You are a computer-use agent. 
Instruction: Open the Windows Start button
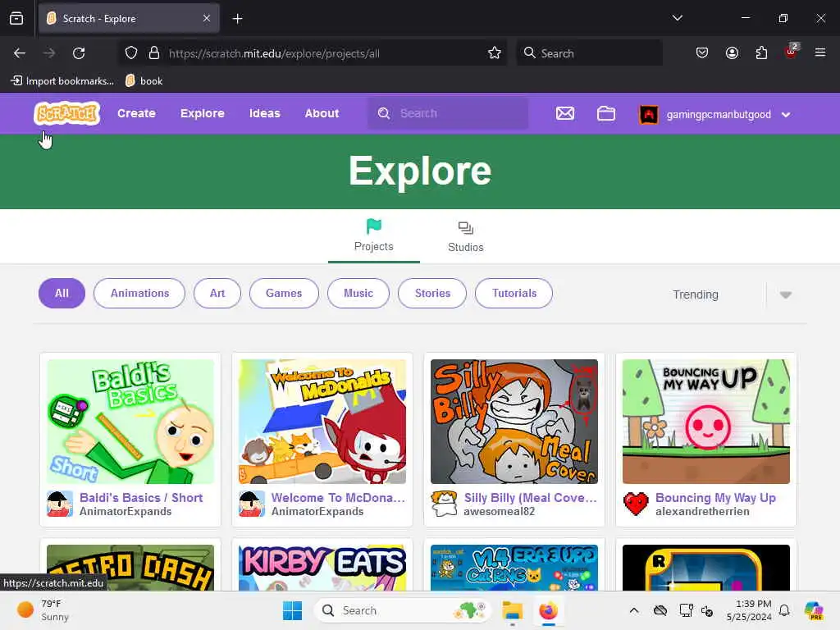tap(293, 610)
